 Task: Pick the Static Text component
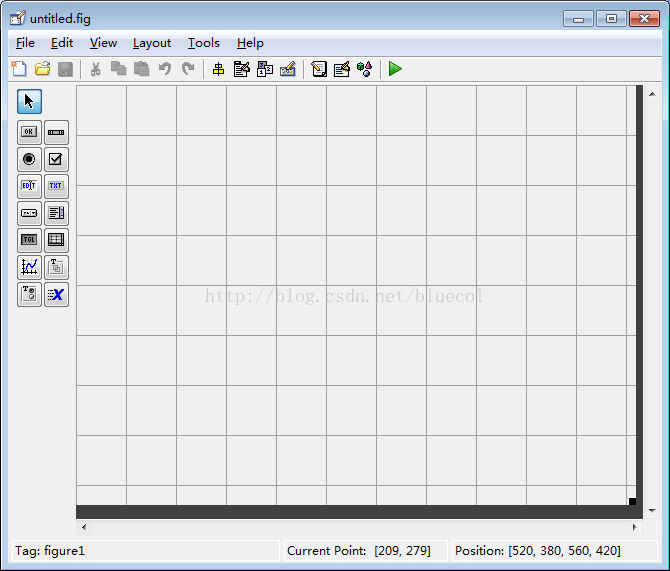coord(56,186)
